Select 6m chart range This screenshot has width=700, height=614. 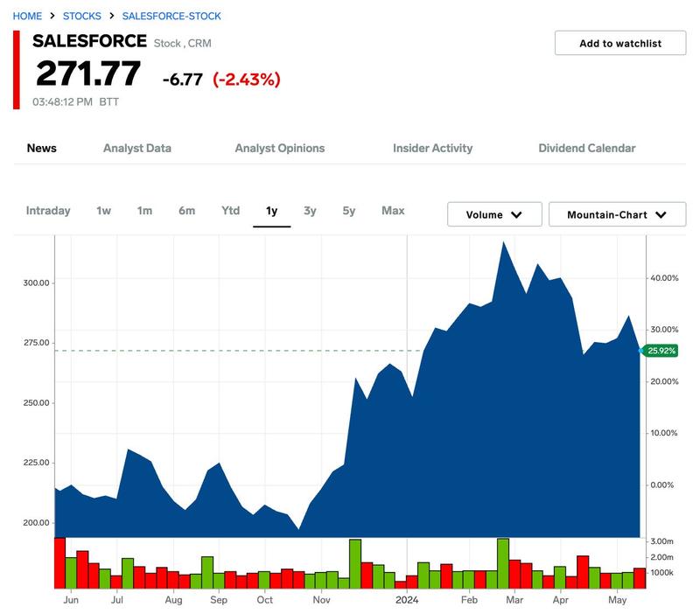click(186, 211)
